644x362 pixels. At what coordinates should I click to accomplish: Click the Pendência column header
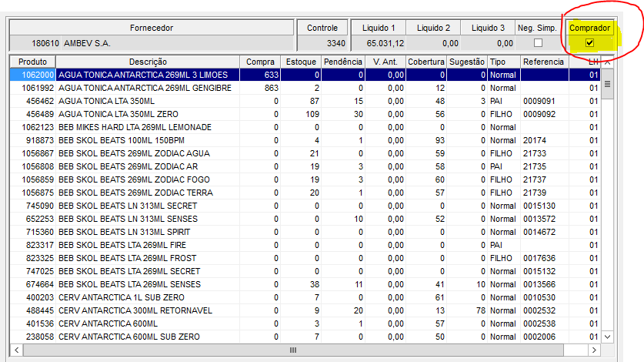pyautogui.click(x=343, y=62)
